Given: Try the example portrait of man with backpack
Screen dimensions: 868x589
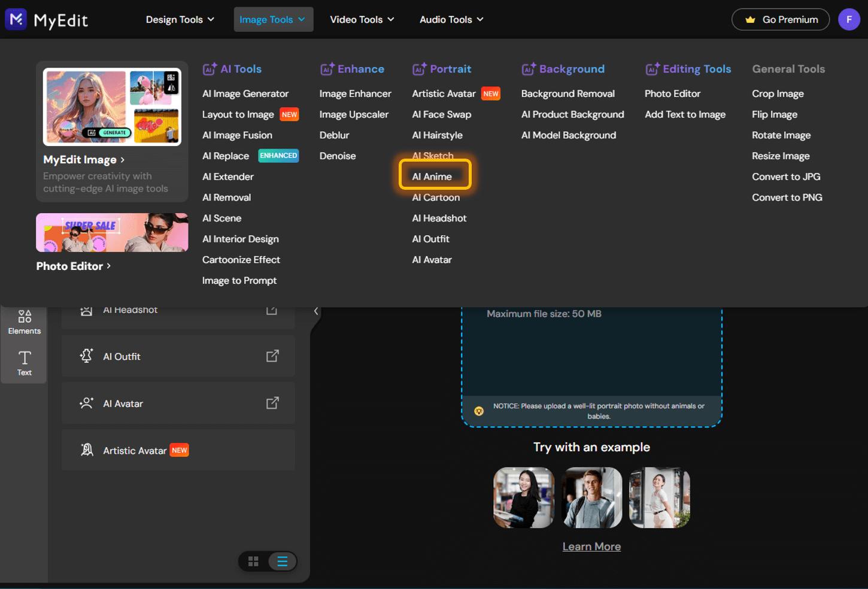Looking at the screenshot, I should (x=592, y=497).
